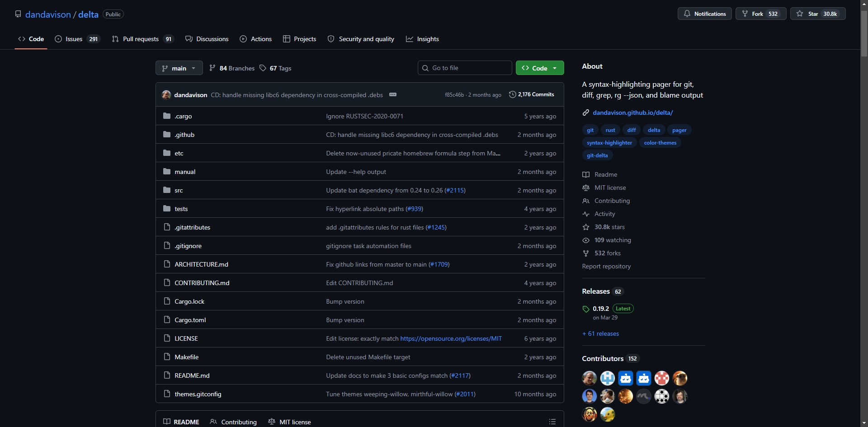Screen dimensions: 868x427
Task: Focus the Go to file search field
Action: coord(465,68)
